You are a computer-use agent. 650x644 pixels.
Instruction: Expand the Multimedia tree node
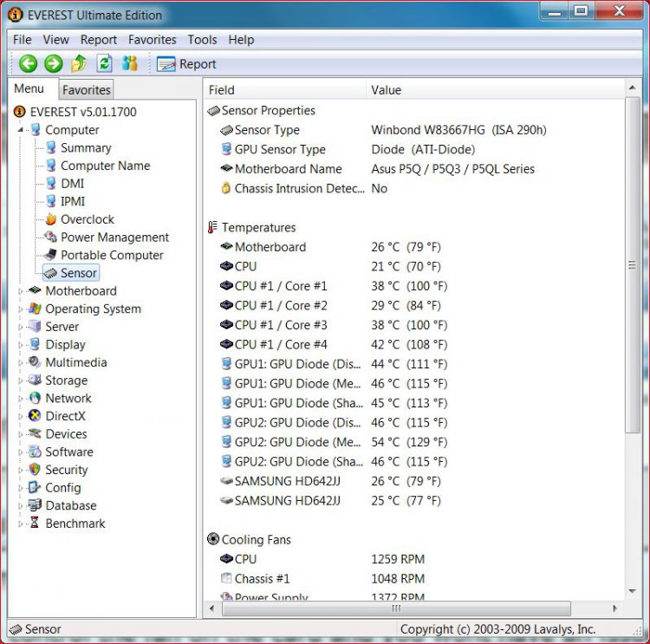tap(20, 362)
